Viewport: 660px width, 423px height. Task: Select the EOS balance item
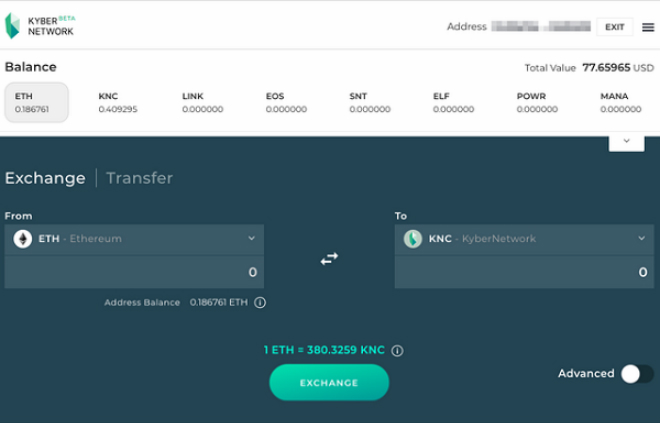[286, 103]
